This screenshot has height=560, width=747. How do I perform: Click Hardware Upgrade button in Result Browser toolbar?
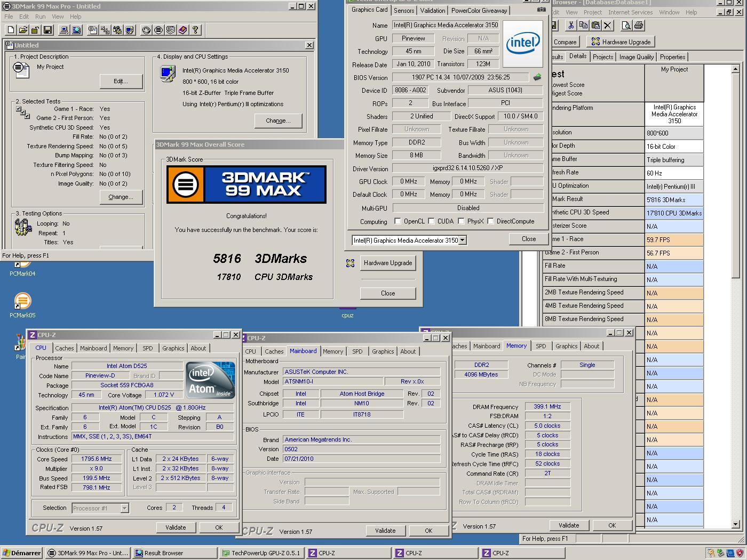[x=621, y=42]
